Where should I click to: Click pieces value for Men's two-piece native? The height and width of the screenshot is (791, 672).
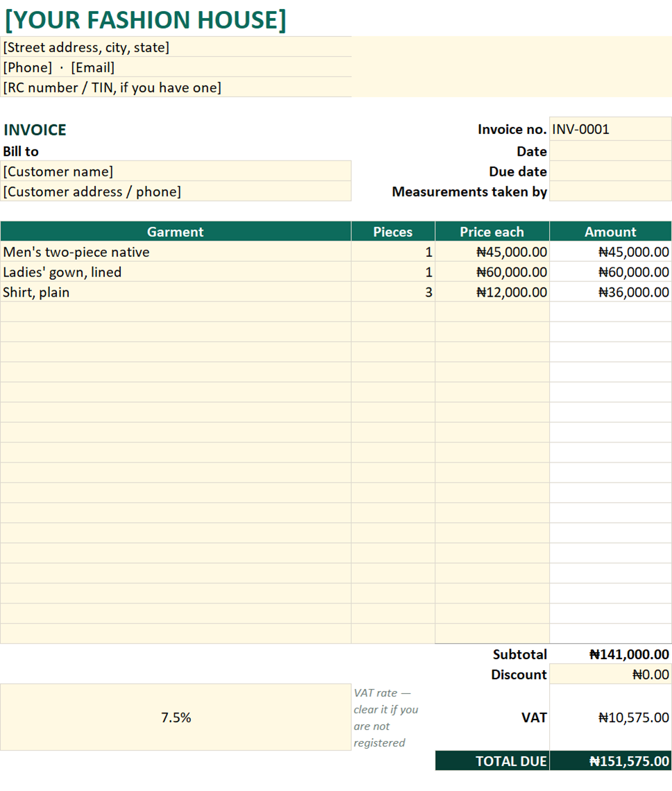pos(393,251)
